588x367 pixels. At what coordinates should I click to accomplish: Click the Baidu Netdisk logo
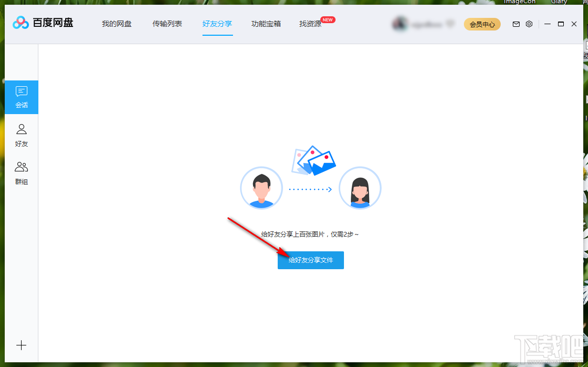point(43,23)
